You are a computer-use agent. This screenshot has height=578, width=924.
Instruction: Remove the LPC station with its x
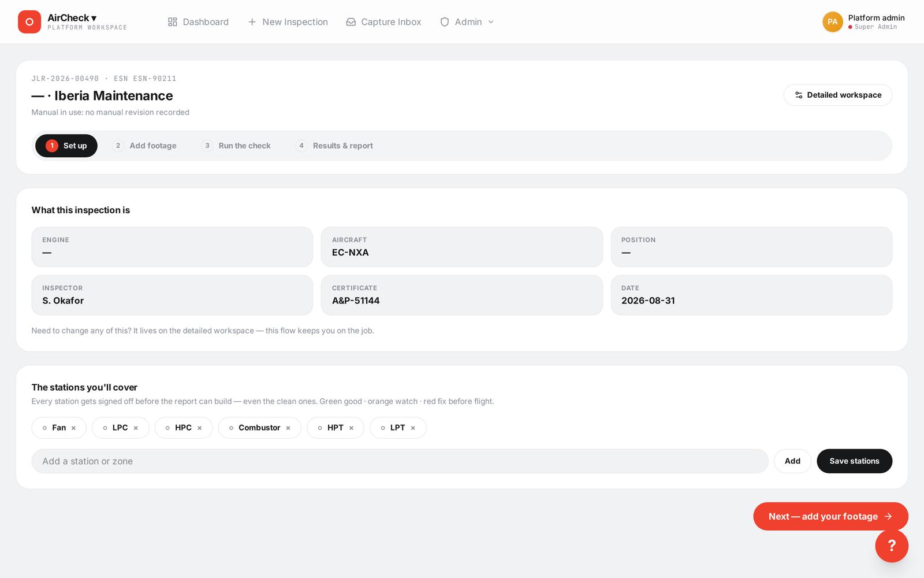coord(136,428)
